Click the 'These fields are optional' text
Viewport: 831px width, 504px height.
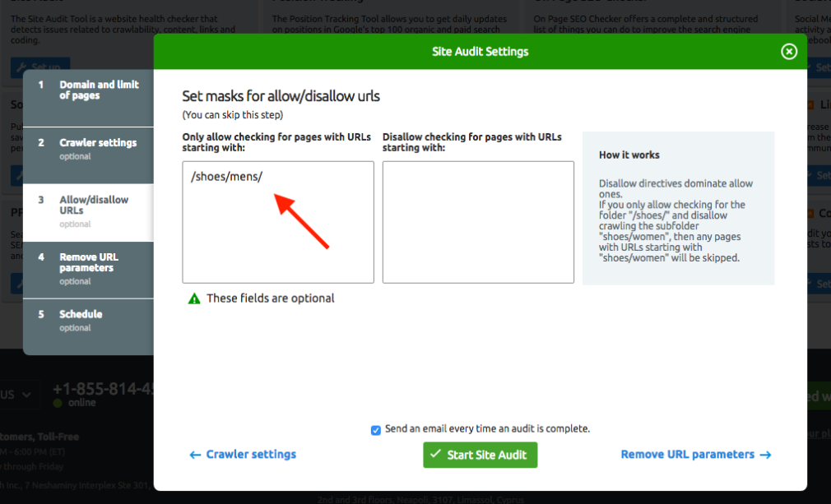coord(271,298)
